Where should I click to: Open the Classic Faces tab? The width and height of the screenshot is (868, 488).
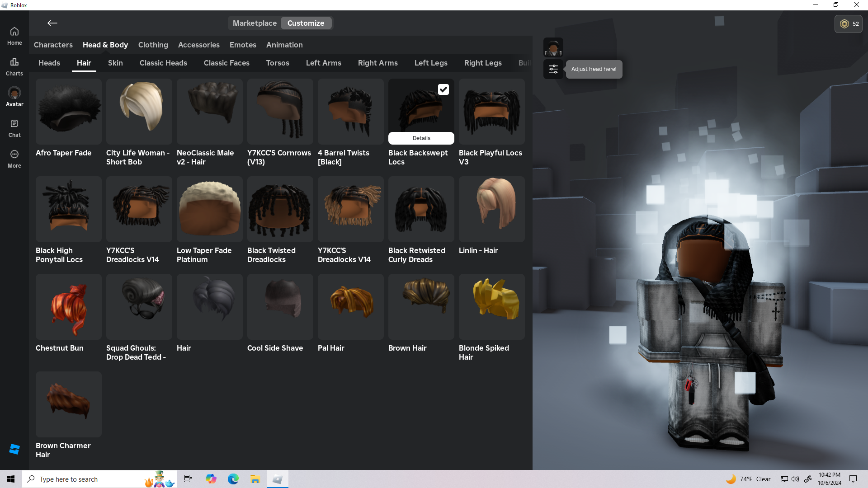point(226,63)
